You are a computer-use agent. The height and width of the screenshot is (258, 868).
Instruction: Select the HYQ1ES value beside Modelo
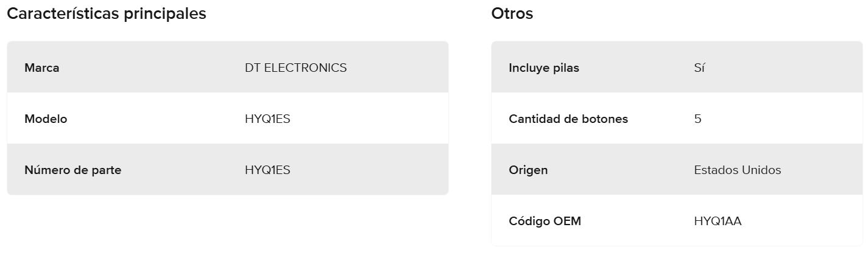coord(267,119)
